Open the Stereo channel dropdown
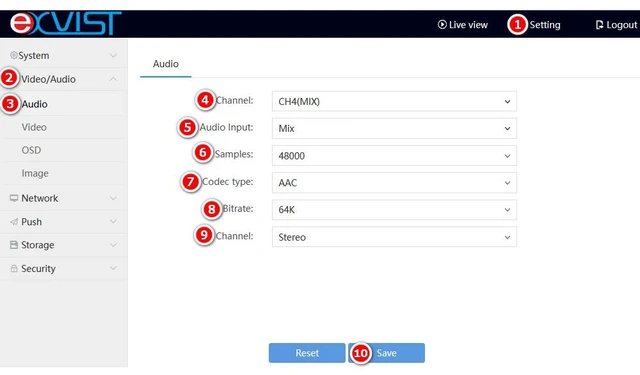The width and height of the screenshot is (640, 375). (394, 237)
